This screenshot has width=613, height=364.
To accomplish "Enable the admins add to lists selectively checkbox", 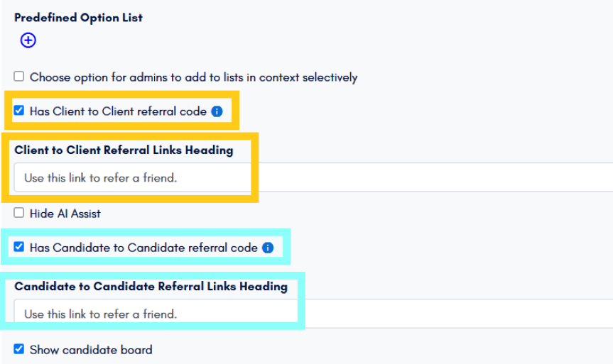I will point(18,76).
